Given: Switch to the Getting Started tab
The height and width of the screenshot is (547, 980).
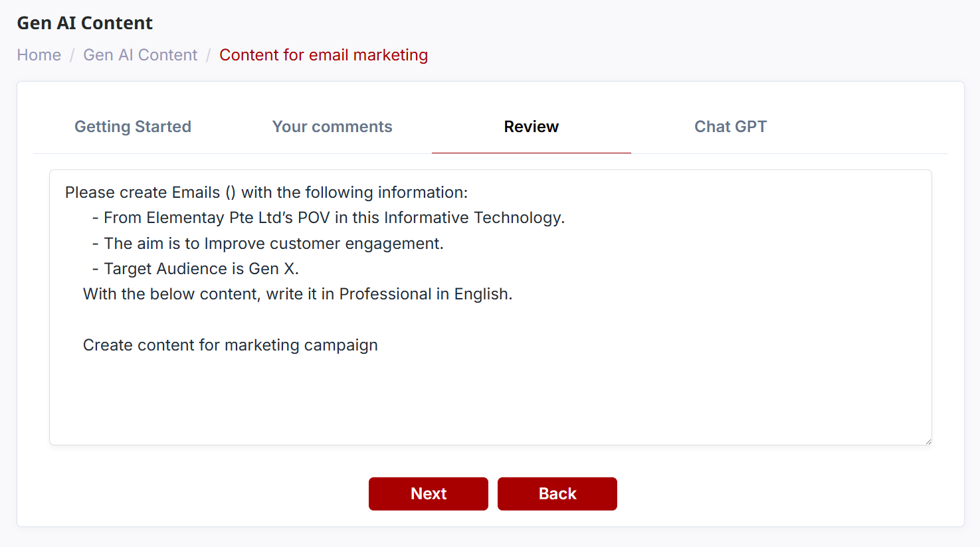Looking at the screenshot, I should point(133,127).
